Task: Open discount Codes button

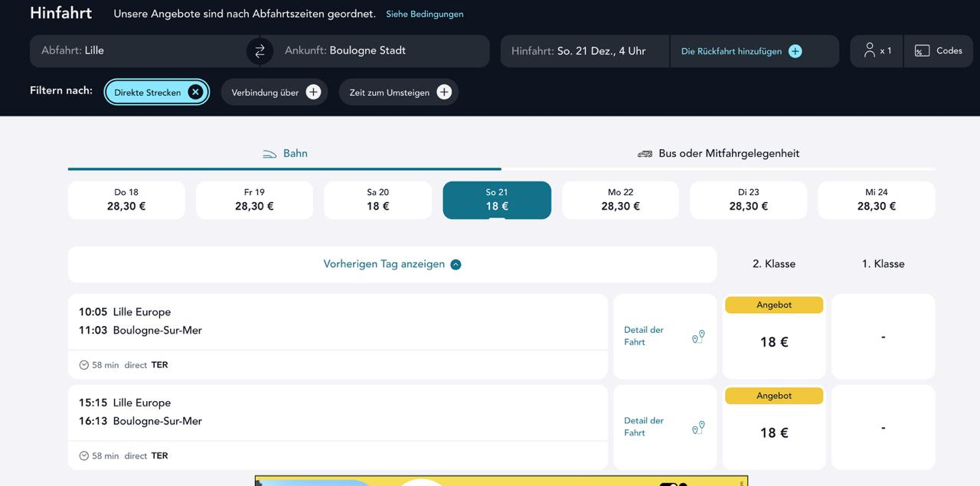Action: pos(938,51)
